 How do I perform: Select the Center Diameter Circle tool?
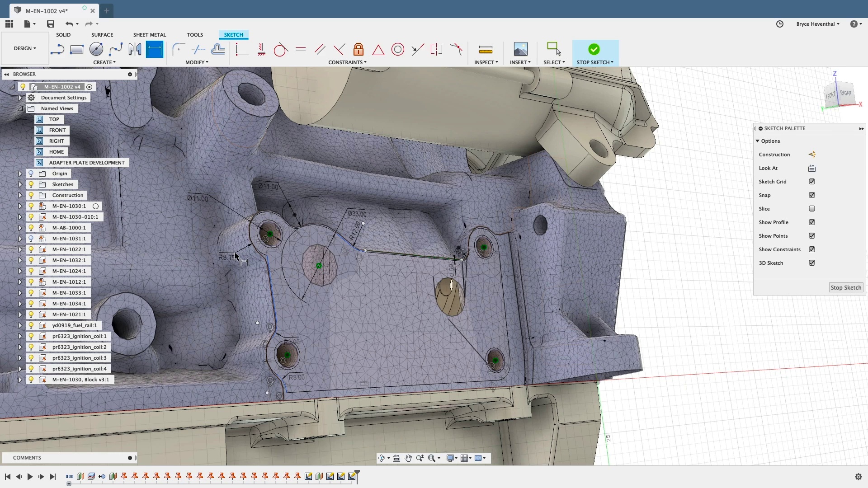click(x=96, y=49)
